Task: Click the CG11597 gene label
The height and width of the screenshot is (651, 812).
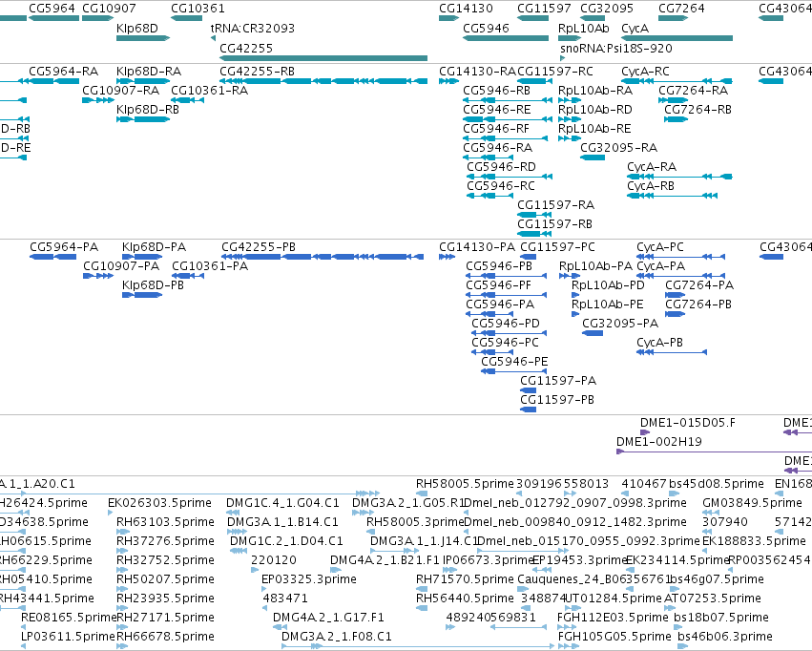Action: click(544, 9)
